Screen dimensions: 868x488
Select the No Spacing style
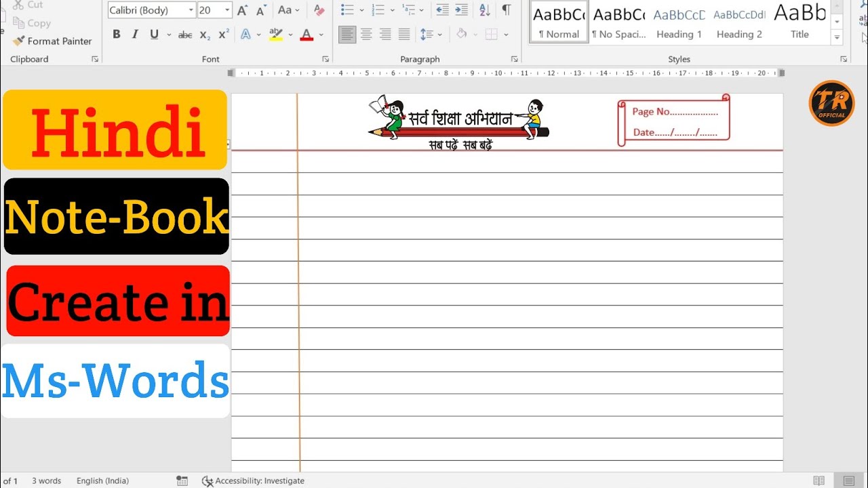(x=618, y=22)
